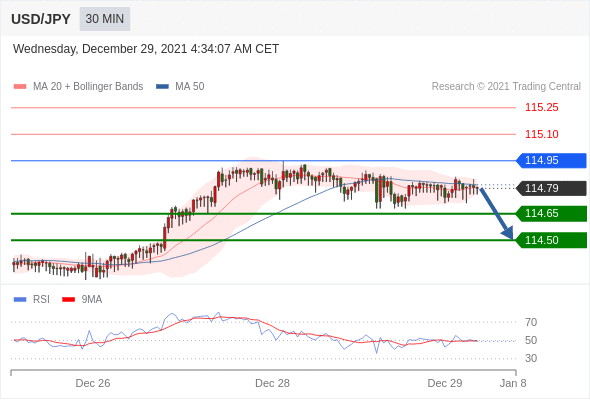This screenshot has width=590, height=400.
Task: Click the MA 20 + Bollinger Bands legend swatch
Action: point(20,87)
